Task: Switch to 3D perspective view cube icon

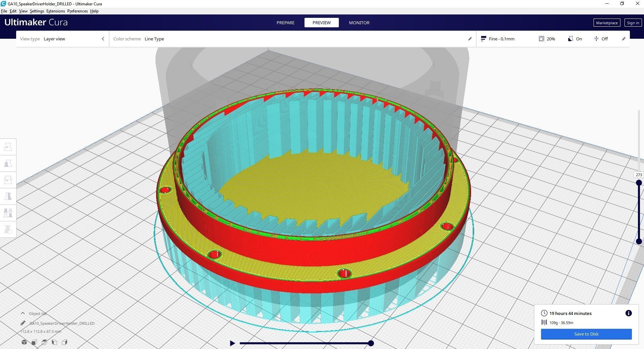Action: click(24, 342)
